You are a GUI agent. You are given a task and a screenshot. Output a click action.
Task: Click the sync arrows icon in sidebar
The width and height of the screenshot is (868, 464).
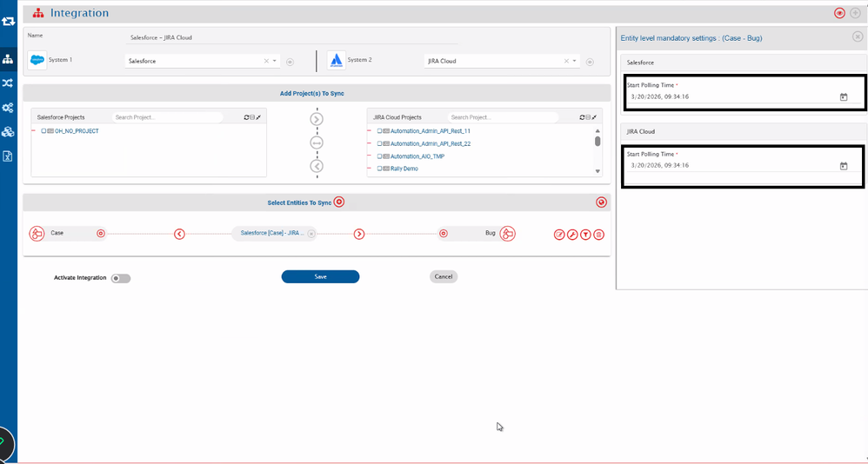click(8, 22)
